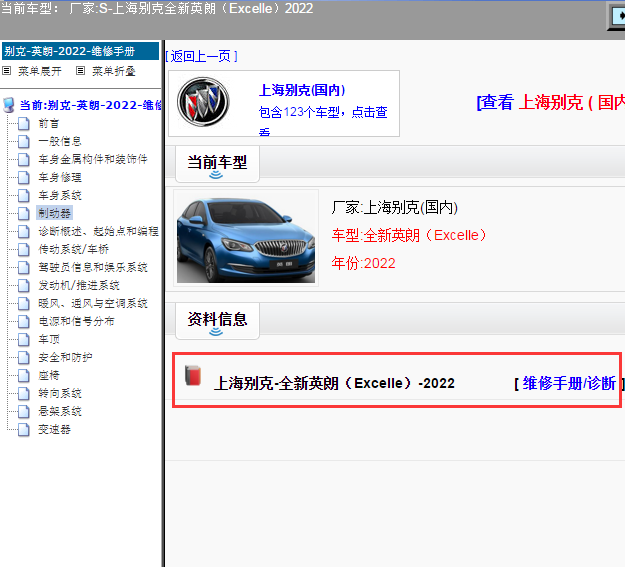Open the 车顶 chapter
This screenshot has width=625, height=567.
point(49,340)
